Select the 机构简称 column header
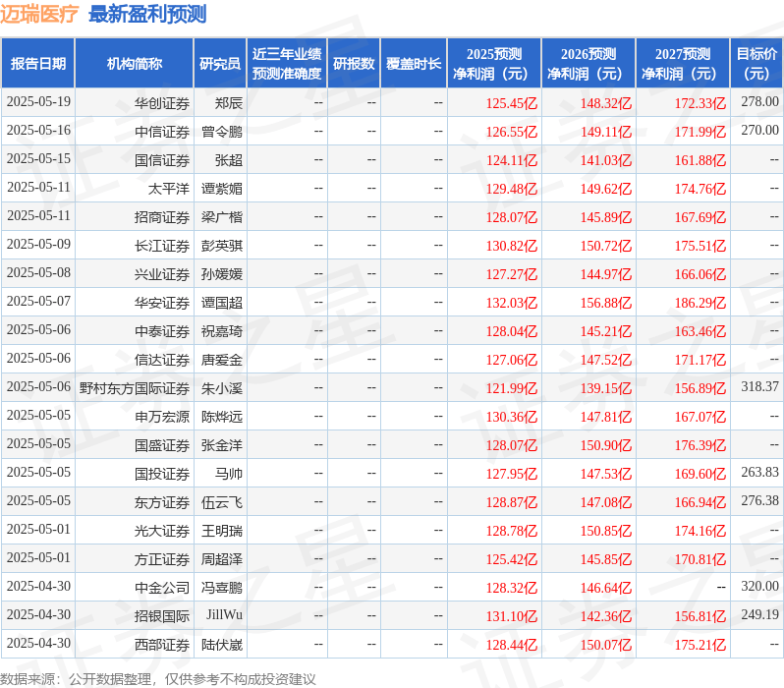Screen dimensions: 784x688 (x=134, y=64)
